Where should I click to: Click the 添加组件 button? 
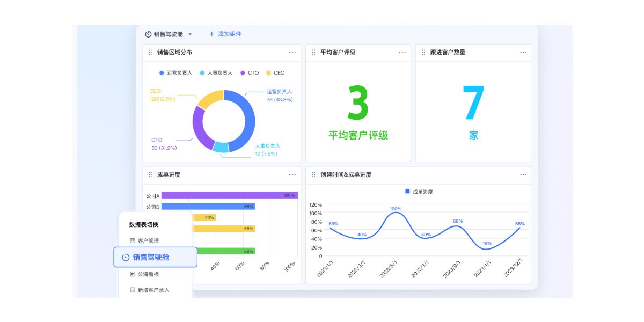click(x=225, y=34)
